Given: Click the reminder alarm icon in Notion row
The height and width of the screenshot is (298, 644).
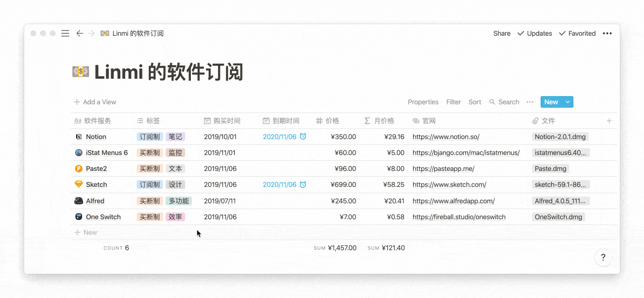Looking at the screenshot, I should [x=303, y=137].
